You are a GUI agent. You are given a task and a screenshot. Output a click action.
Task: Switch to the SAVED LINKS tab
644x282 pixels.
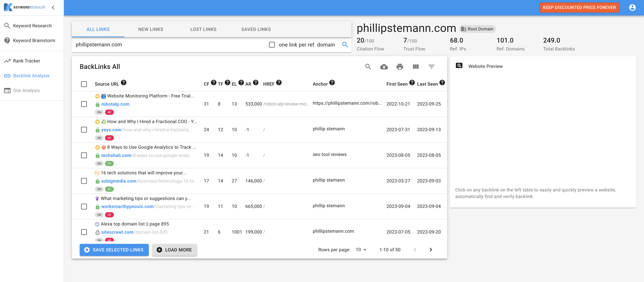point(256,29)
